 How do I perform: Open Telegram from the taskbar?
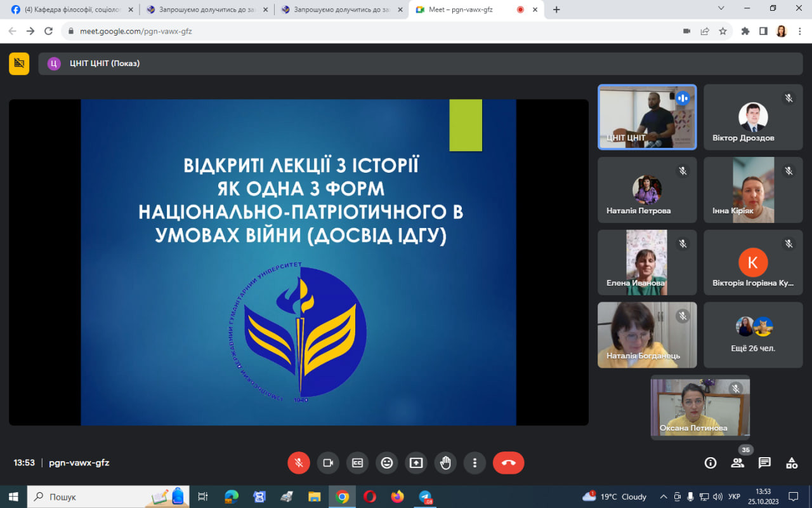click(x=425, y=497)
